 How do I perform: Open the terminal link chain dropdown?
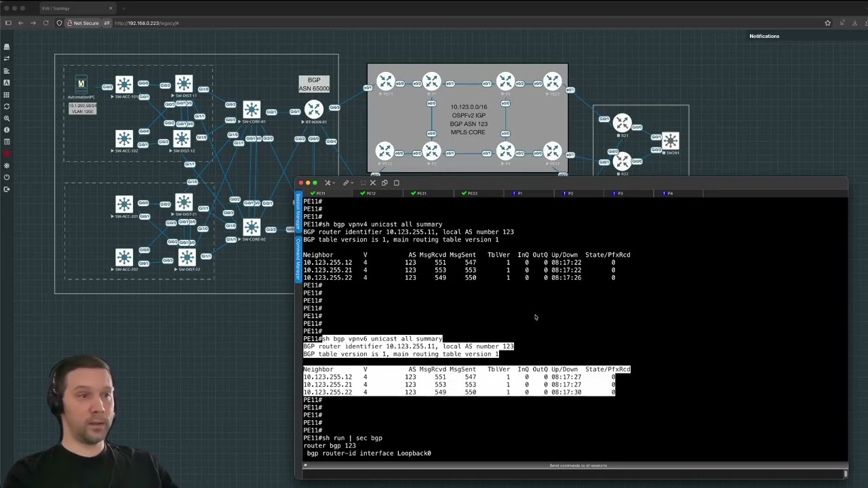click(x=347, y=182)
